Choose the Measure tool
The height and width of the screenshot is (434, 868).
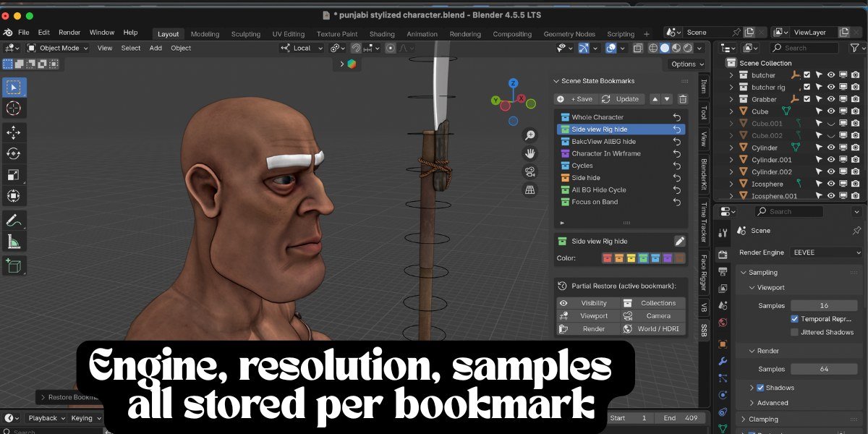coord(14,241)
